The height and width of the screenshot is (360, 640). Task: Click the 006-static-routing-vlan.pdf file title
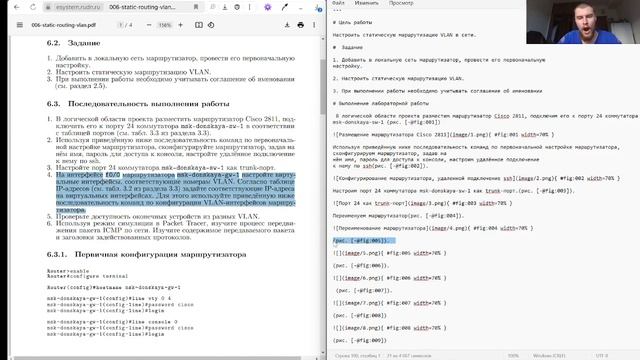(x=64, y=25)
